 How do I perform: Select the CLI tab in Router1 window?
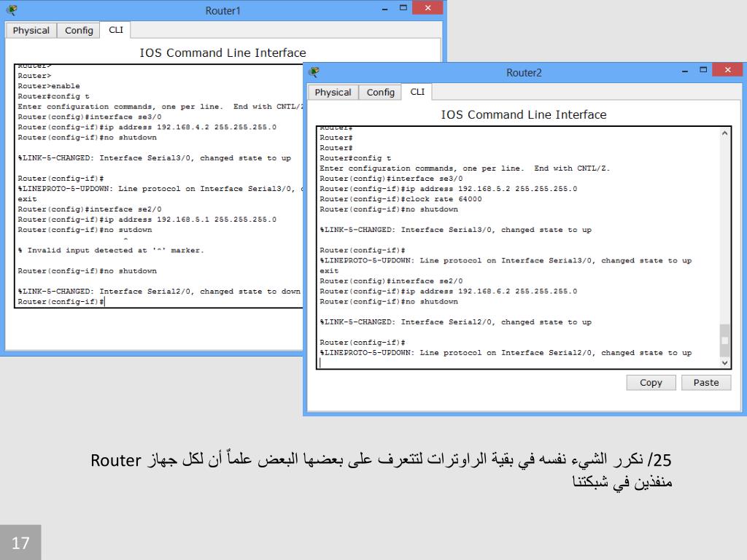(x=116, y=30)
